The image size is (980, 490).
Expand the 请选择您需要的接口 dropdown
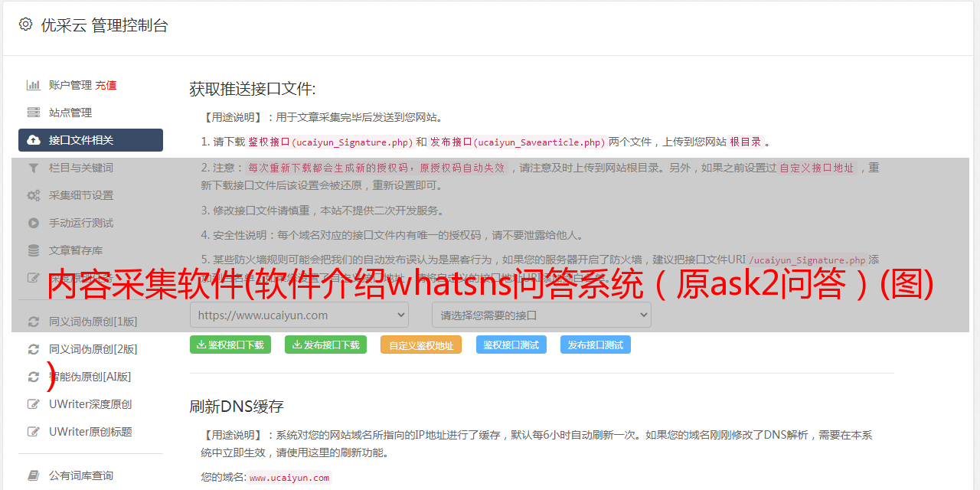(541, 315)
